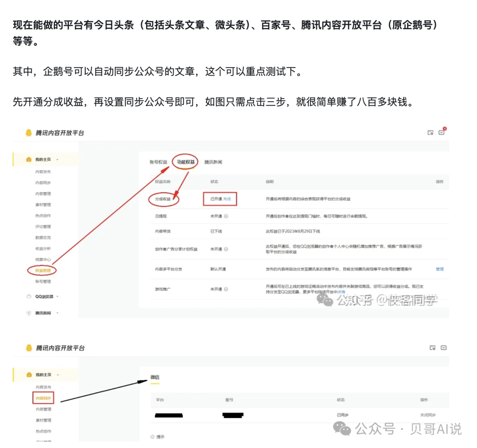
Task: Open 热点创作 in the 权益管理 screenshot sidebar
Action: [43, 216]
